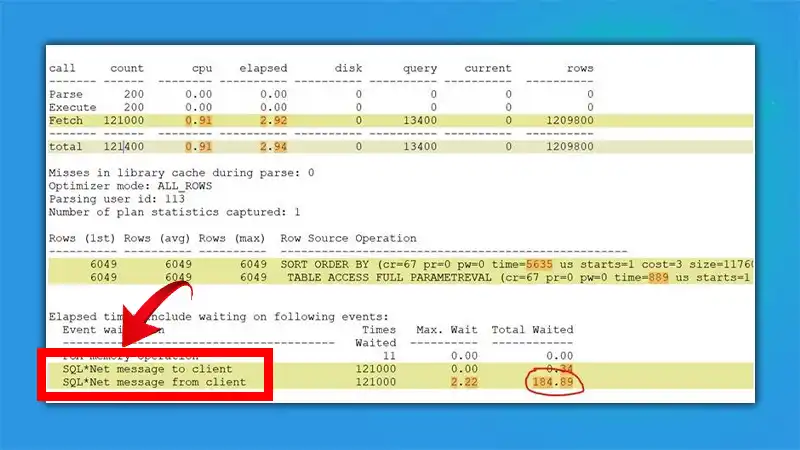Click 'Total Waited' column header
This screenshot has height=450, width=800.
(x=533, y=330)
